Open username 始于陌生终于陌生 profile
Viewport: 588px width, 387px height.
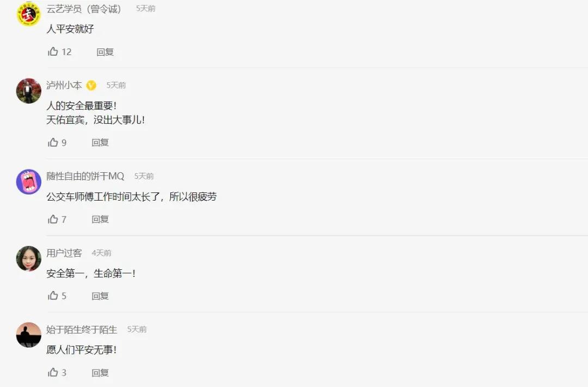(x=82, y=330)
